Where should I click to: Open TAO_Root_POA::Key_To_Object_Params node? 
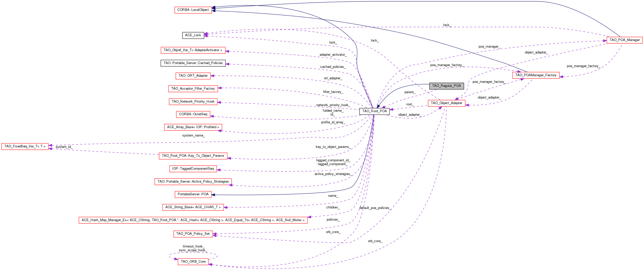(x=193, y=156)
